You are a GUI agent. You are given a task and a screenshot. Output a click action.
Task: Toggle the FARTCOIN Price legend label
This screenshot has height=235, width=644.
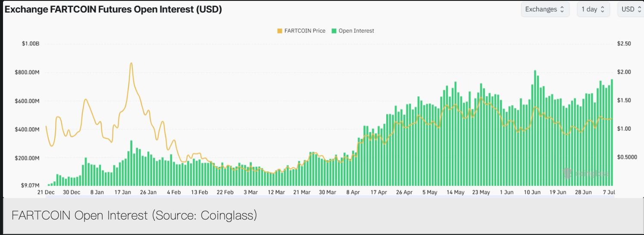coord(305,31)
